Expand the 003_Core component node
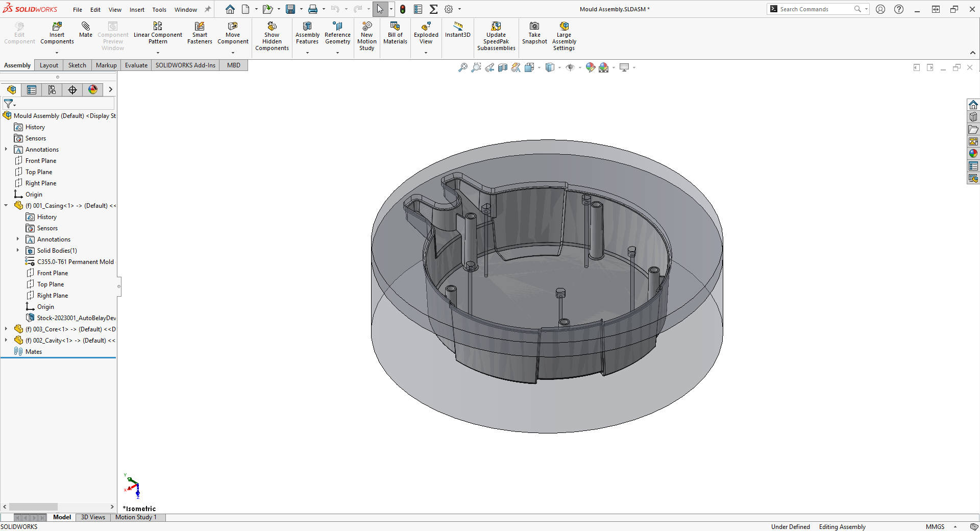 pyautogui.click(x=6, y=329)
